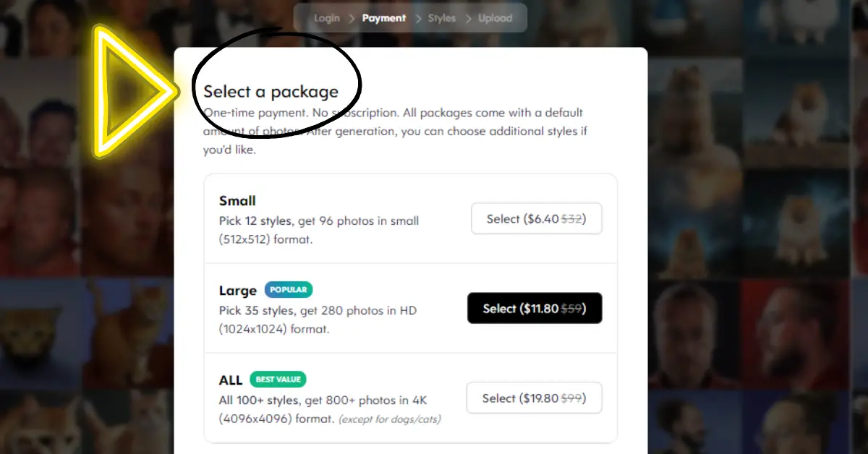Screen dimensions: 868x454
Task: Click the chevron between Payment and Styles
Action: (417, 18)
